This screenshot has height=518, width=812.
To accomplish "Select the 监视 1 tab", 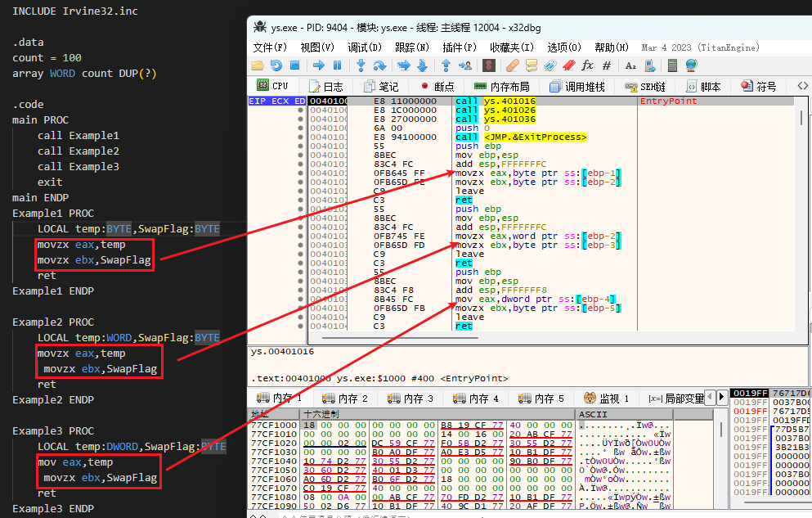I will pyautogui.click(x=606, y=398).
